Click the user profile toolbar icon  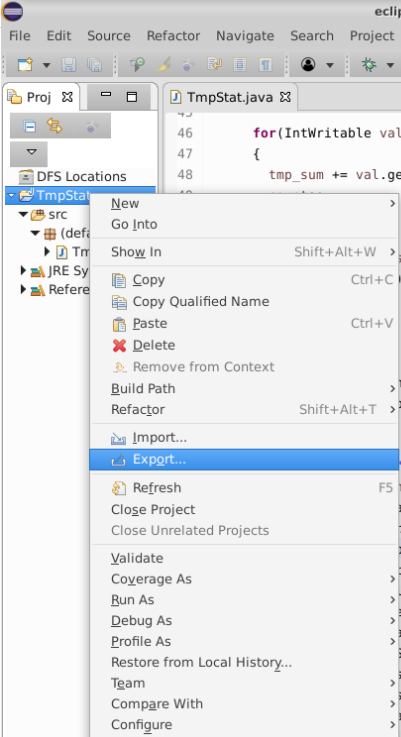click(308, 64)
